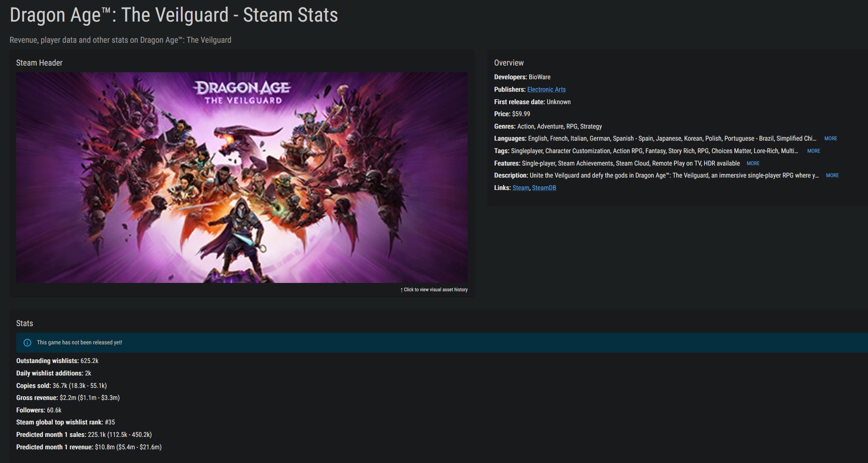
Task: Click the Outstanding wishlists stat line
Action: tap(57, 361)
